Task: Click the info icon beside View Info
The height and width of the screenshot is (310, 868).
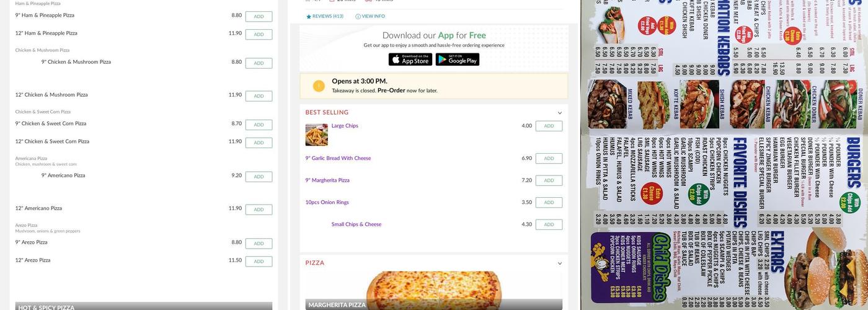Action: [358, 17]
